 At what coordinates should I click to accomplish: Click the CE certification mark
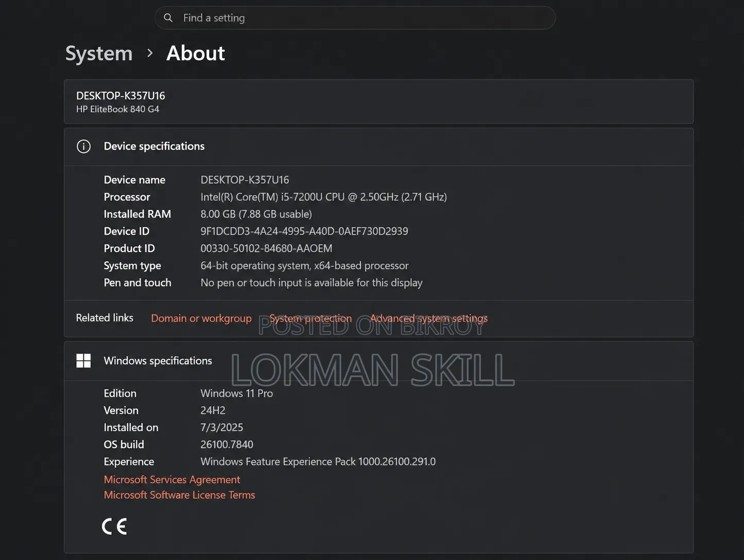click(114, 527)
